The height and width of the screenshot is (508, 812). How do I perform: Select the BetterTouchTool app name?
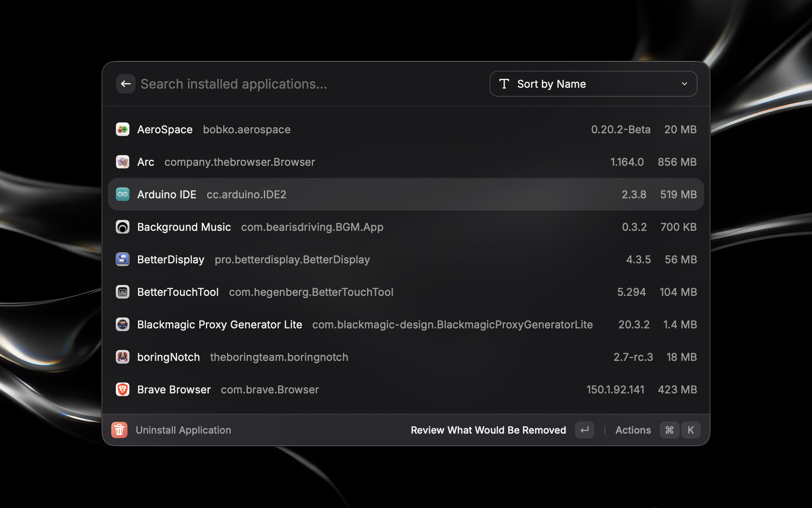178,292
